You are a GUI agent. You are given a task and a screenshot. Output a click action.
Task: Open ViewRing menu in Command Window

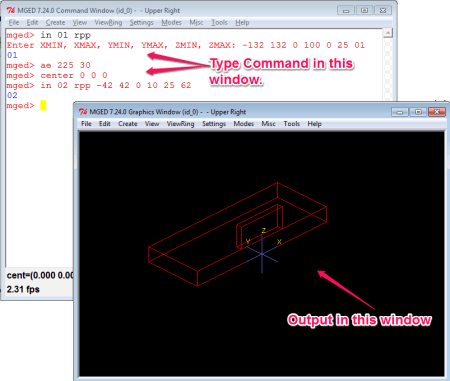click(x=108, y=22)
